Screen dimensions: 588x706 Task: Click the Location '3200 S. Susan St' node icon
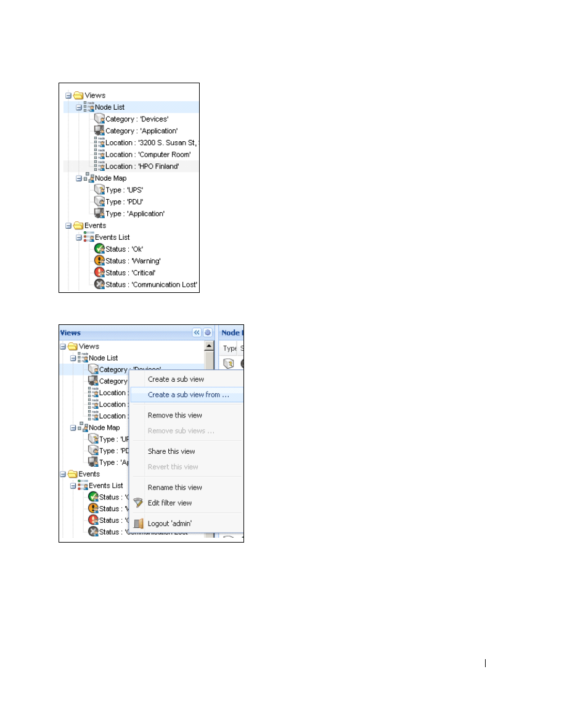point(99,142)
